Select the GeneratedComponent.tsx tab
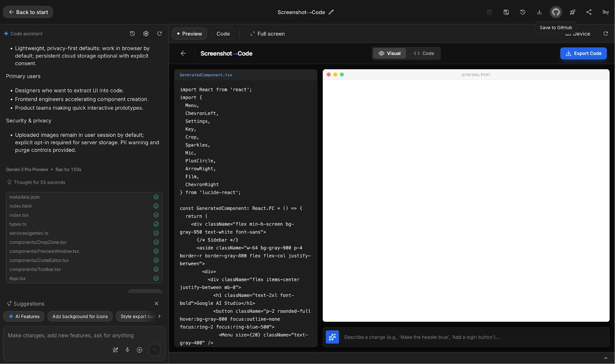 tap(206, 75)
